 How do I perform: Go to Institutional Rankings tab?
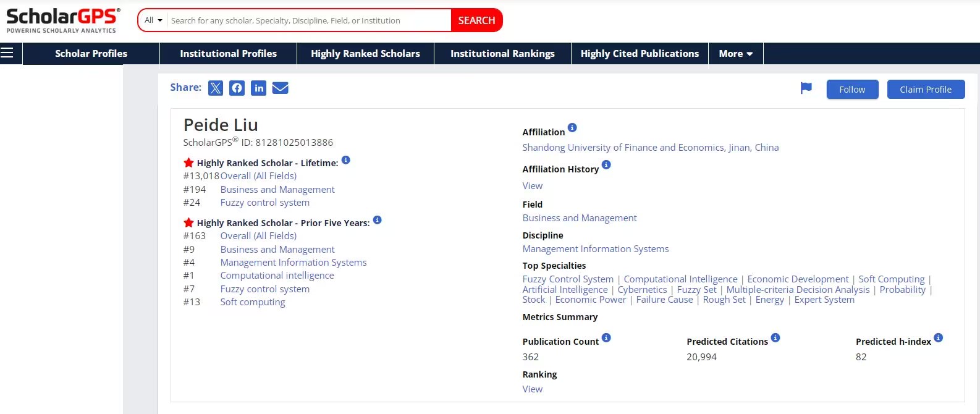tap(502, 54)
